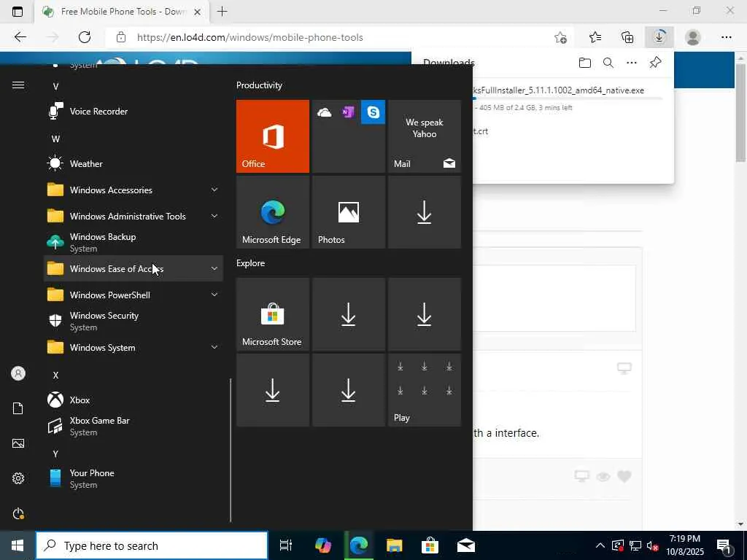Open Copilot from taskbar
The image size is (747, 560).
(x=323, y=545)
